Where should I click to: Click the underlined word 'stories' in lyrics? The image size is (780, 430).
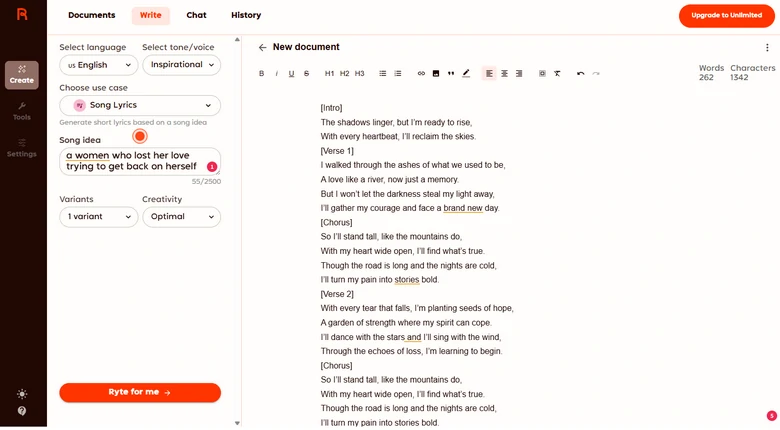[x=406, y=280]
